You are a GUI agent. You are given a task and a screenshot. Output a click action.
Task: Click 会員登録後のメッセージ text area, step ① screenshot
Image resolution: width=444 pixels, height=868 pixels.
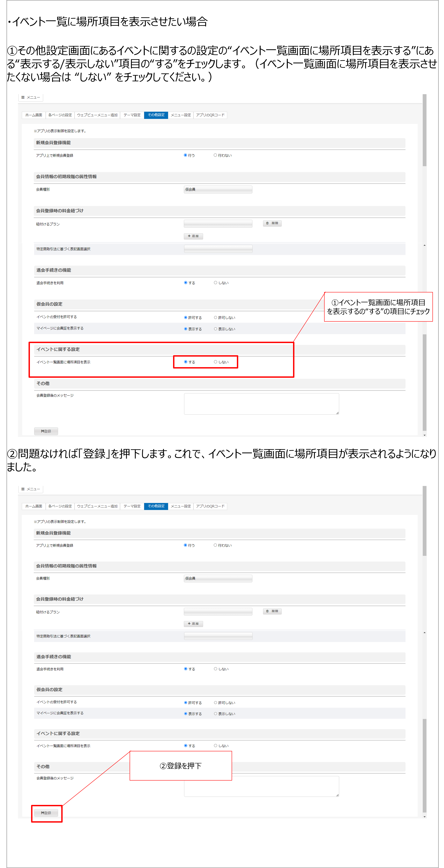261,404
